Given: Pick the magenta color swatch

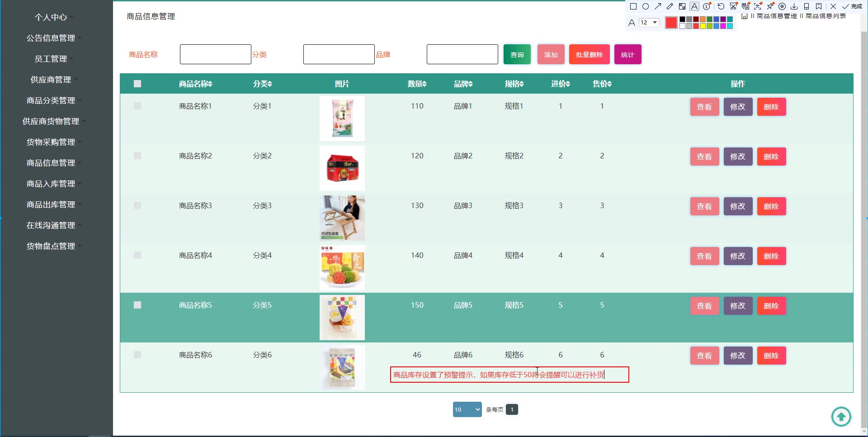Looking at the screenshot, I should (723, 26).
